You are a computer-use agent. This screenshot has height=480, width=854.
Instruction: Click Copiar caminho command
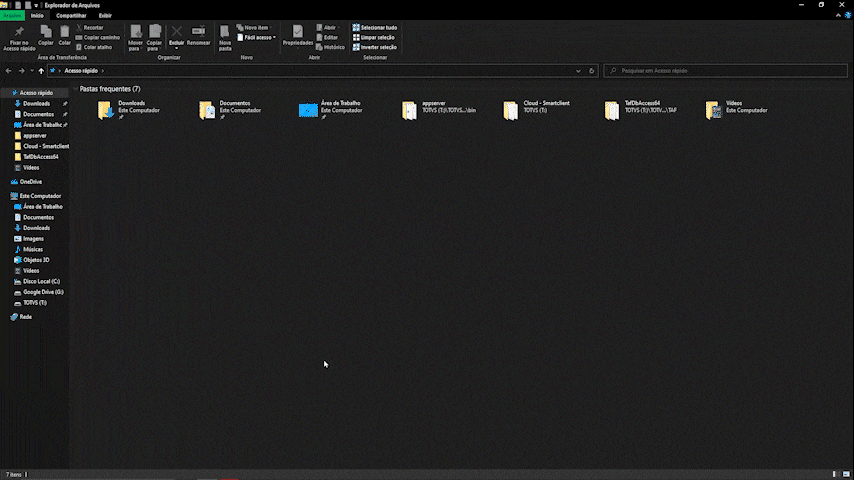point(97,37)
